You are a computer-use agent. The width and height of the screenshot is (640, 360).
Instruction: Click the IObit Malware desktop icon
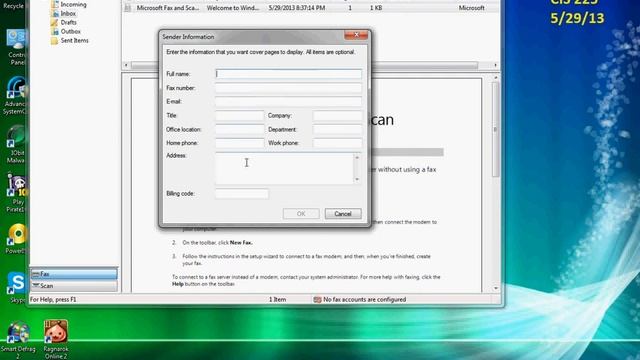tap(16, 144)
